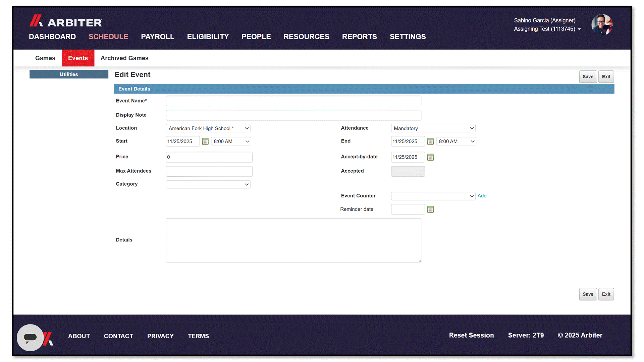The height and width of the screenshot is (362, 644).
Task: Open the Privacy footer link
Action: [160, 336]
